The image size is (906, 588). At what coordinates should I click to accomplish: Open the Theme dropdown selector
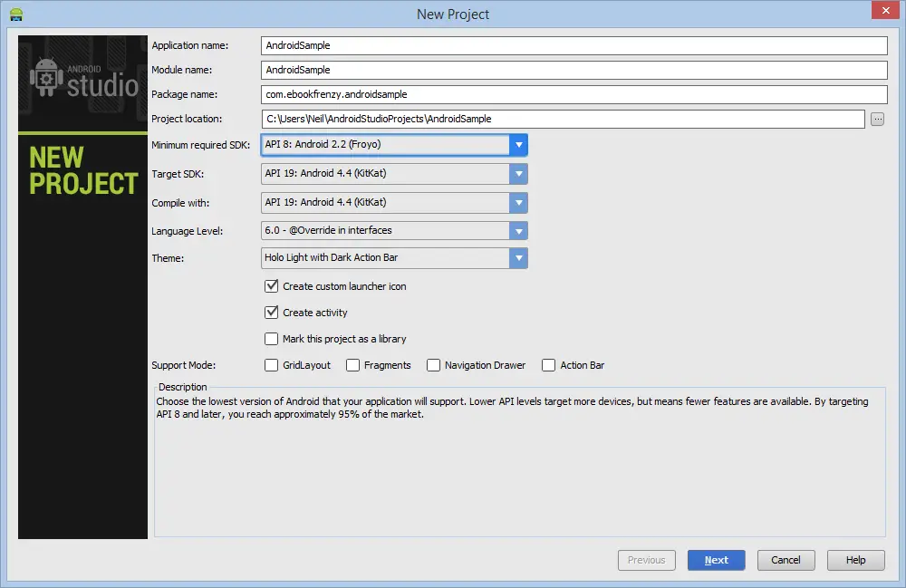[518, 258]
